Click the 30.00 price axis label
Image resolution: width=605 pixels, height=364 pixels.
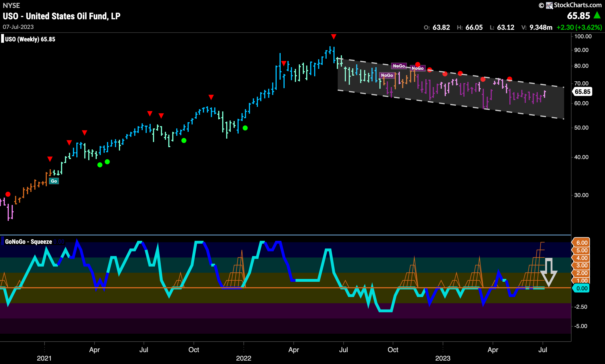[581, 195]
